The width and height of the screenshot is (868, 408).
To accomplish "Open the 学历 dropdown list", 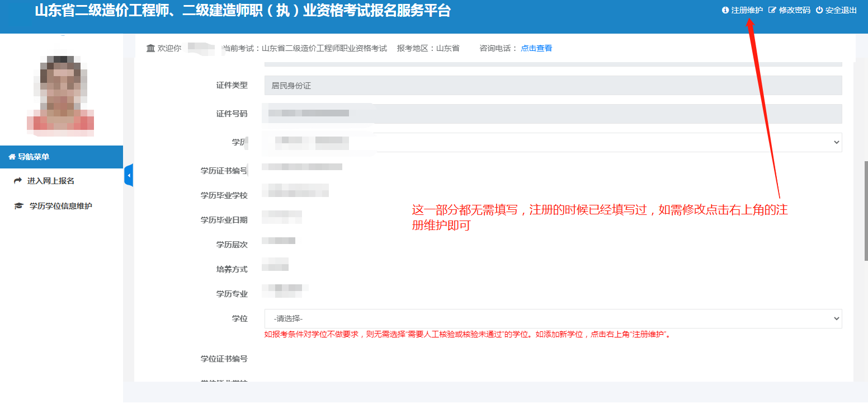I will (553, 142).
